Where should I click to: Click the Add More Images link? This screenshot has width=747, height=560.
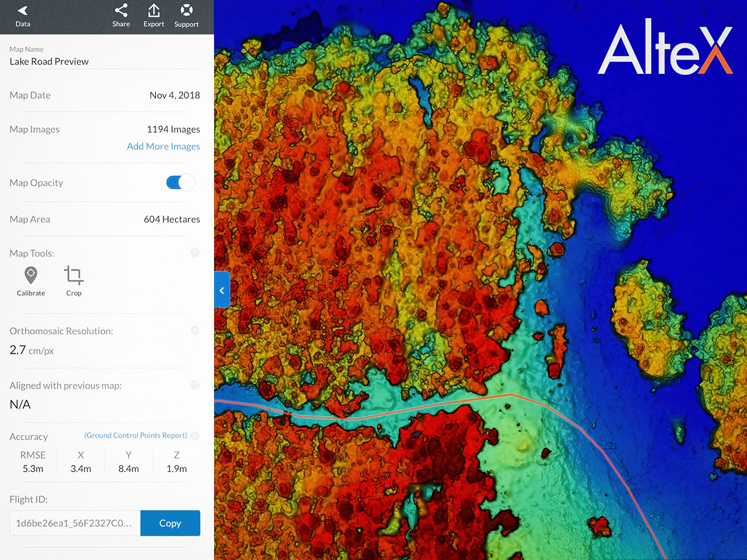click(x=163, y=146)
